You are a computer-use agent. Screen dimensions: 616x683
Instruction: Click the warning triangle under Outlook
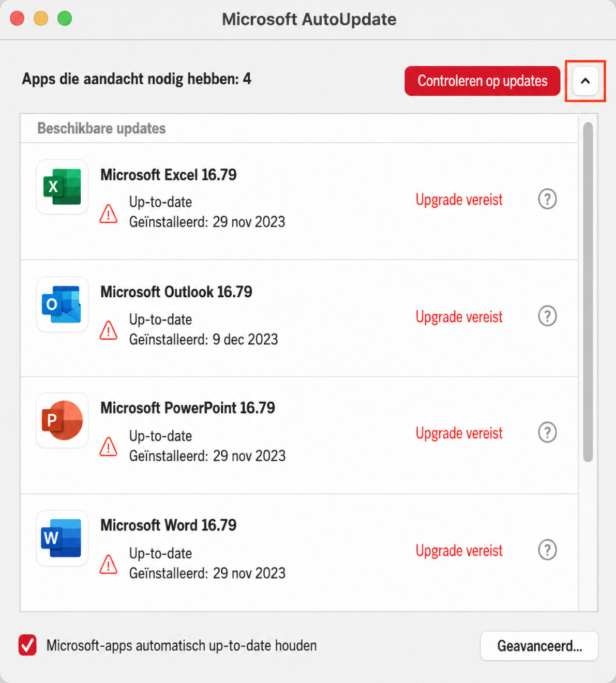tap(108, 330)
